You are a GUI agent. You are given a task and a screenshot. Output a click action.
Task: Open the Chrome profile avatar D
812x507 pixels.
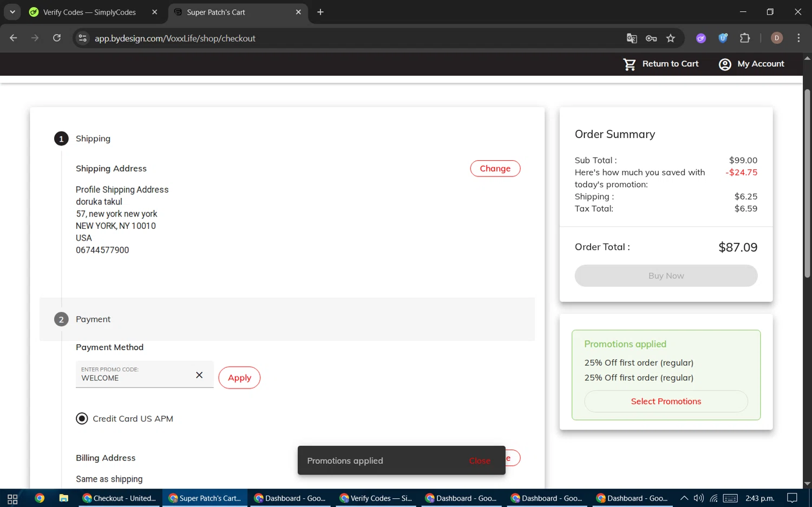coord(777,38)
